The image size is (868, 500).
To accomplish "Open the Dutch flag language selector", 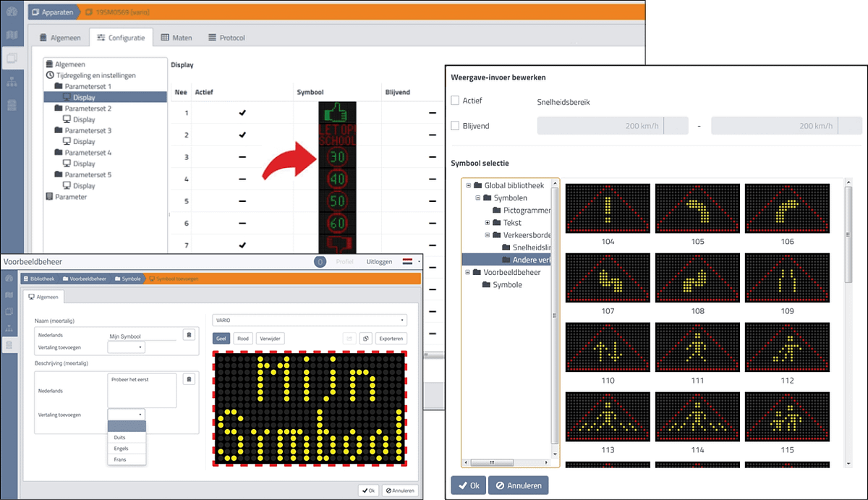I will (x=407, y=261).
